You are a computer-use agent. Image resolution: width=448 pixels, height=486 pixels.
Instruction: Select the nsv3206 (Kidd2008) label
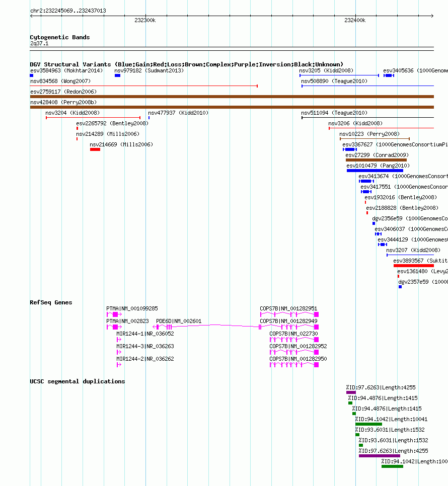pyautogui.click(x=355, y=123)
